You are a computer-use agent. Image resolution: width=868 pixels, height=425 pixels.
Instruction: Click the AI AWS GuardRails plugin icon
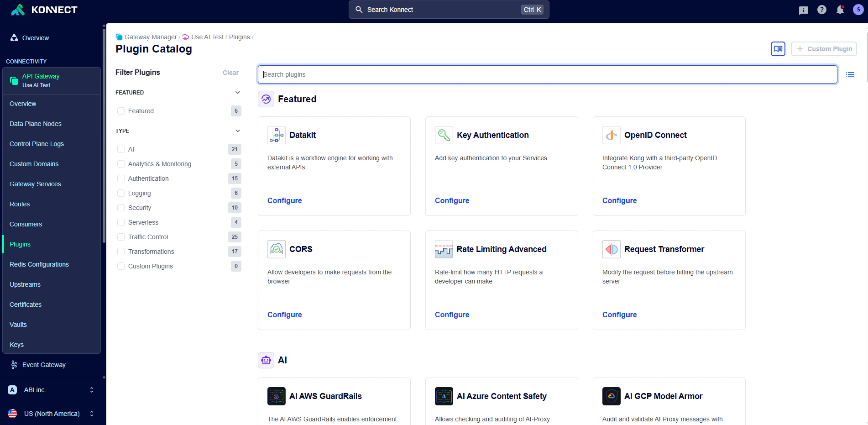click(277, 396)
